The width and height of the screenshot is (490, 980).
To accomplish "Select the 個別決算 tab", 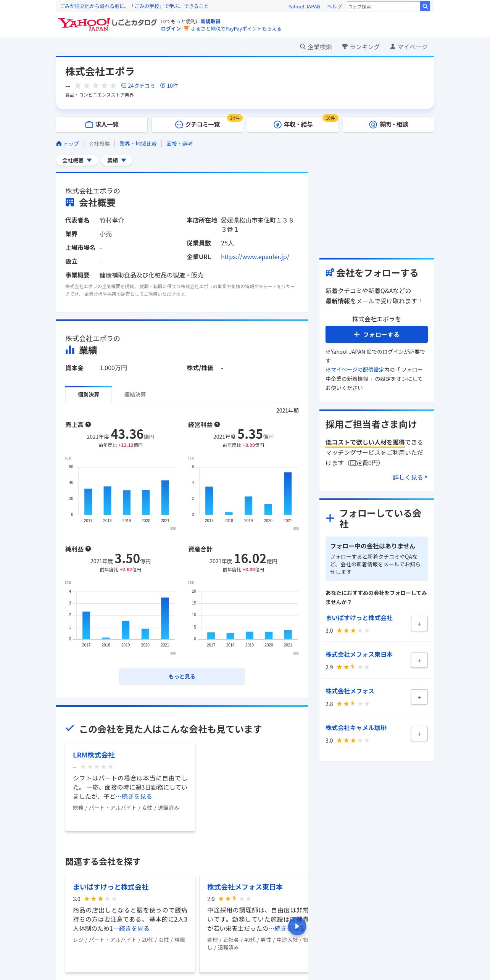I will [x=89, y=394].
